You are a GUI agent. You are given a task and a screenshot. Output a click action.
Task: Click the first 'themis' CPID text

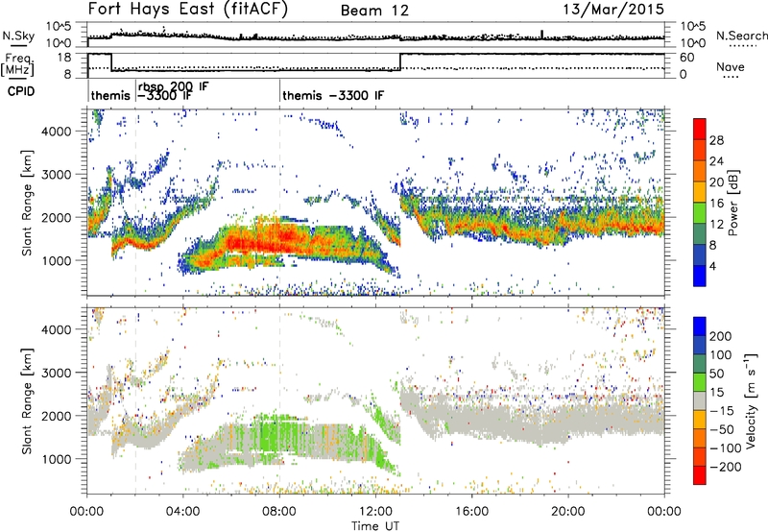click(x=110, y=95)
